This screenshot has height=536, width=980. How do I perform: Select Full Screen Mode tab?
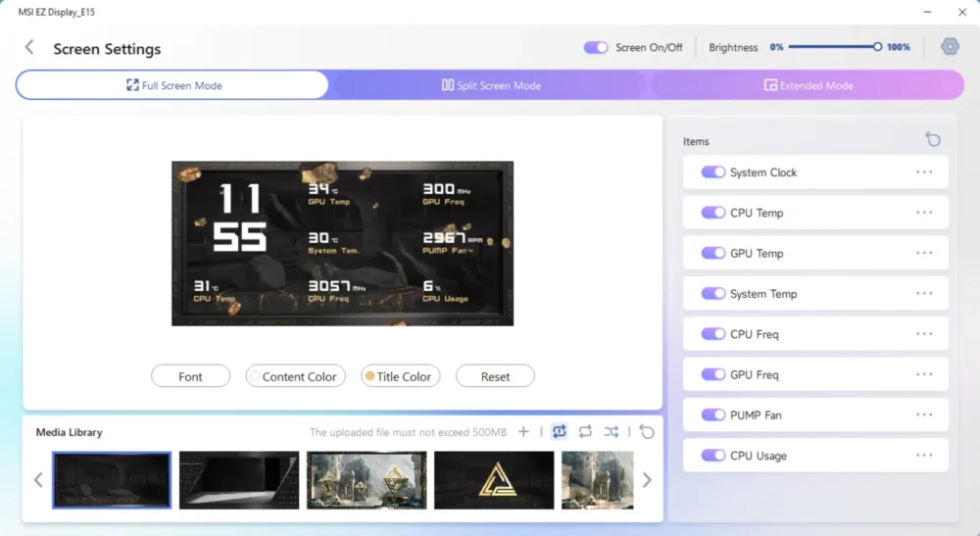coord(172,85)
